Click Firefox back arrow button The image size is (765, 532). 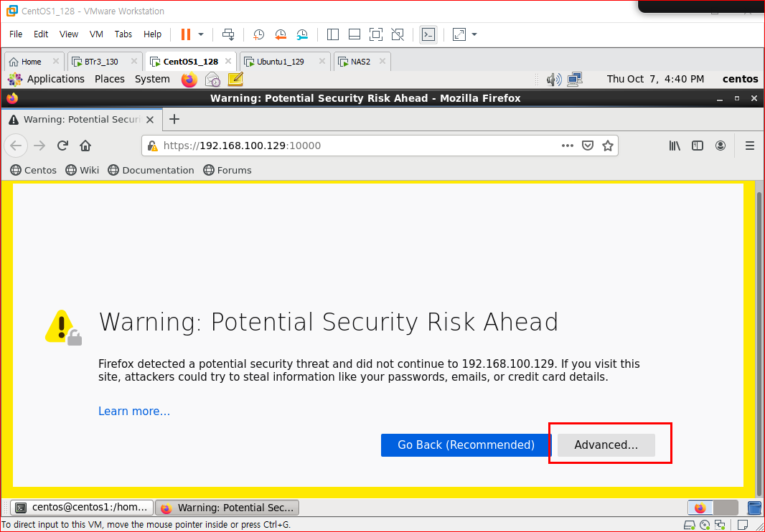click(x=16, y=146)
